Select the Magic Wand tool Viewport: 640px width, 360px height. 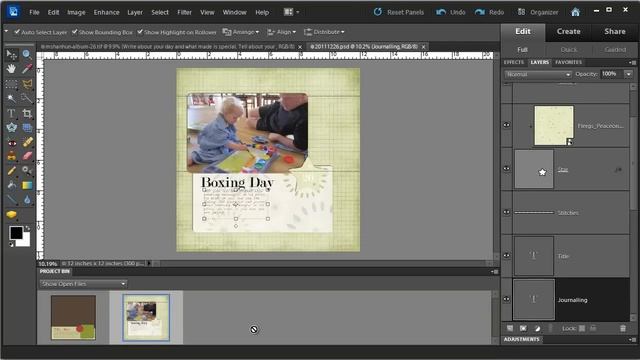(11, 98)
